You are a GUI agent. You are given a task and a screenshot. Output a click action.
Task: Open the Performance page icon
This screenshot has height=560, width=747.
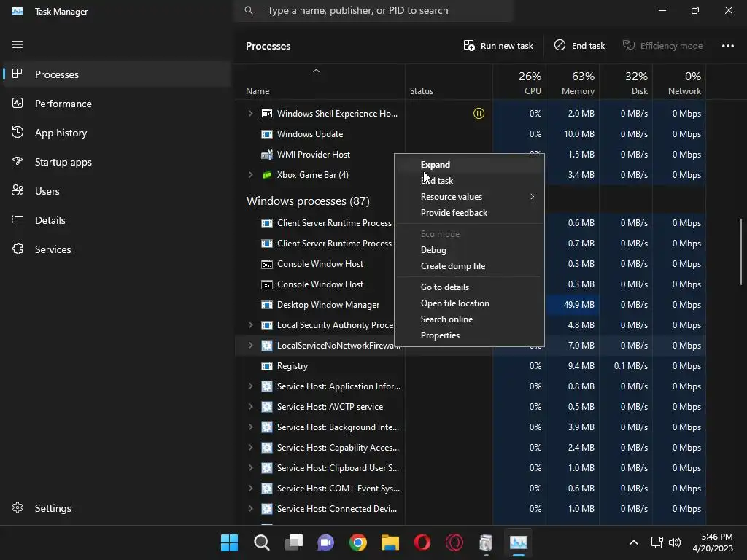point(18,104)
